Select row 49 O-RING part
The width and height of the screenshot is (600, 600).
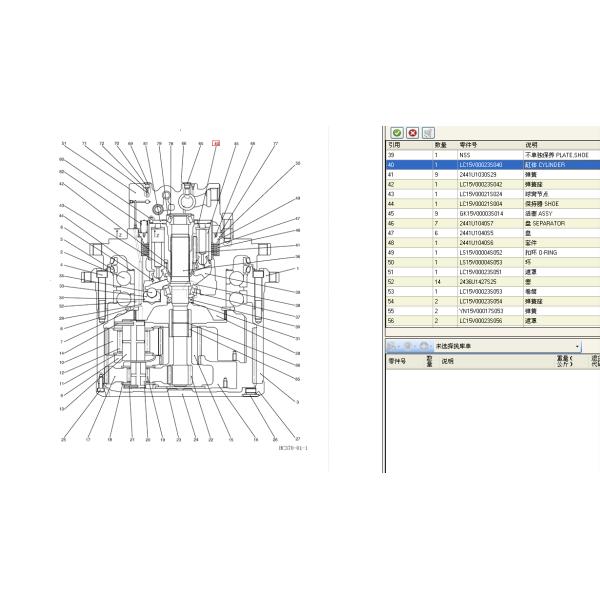(490, 253)
